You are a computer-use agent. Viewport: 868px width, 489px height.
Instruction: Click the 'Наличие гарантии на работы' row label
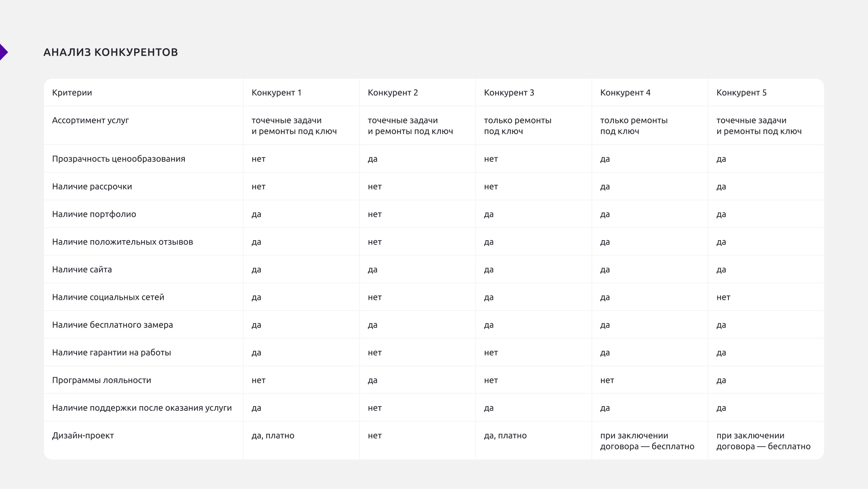(111, 353)
